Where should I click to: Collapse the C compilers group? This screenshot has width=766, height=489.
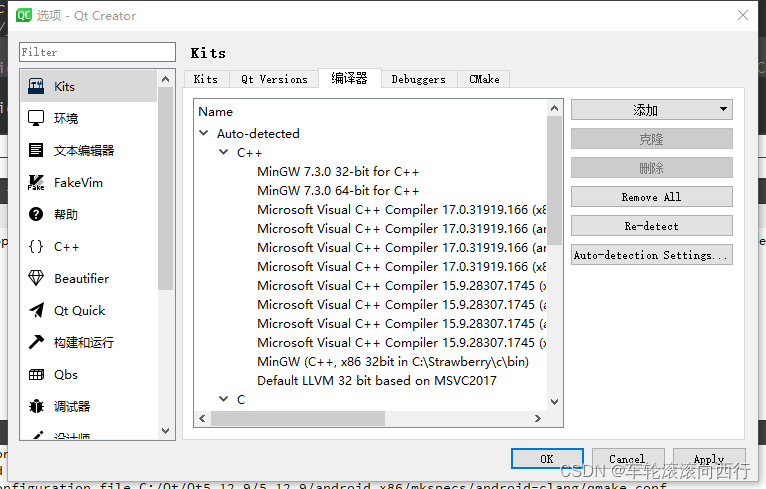click(x=224, y=399)
